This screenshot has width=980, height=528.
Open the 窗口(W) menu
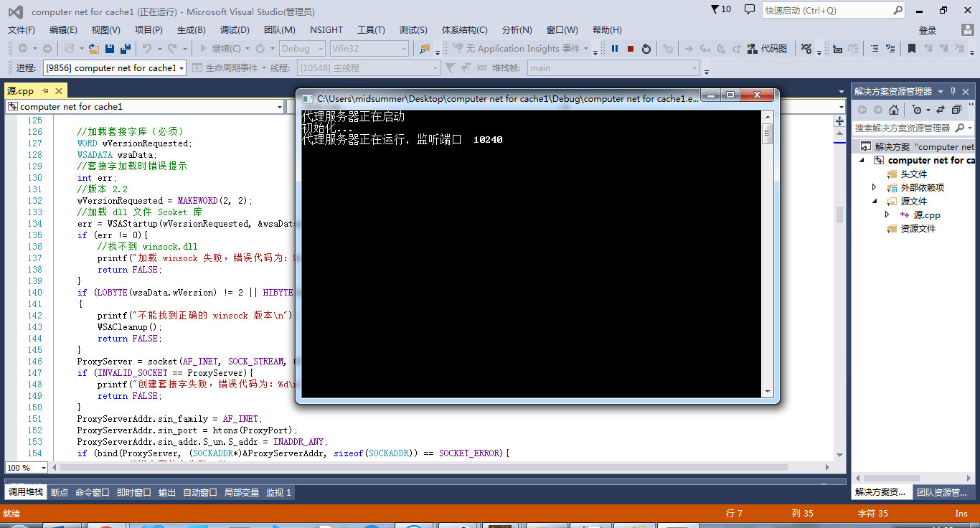[x=562, y=30]
